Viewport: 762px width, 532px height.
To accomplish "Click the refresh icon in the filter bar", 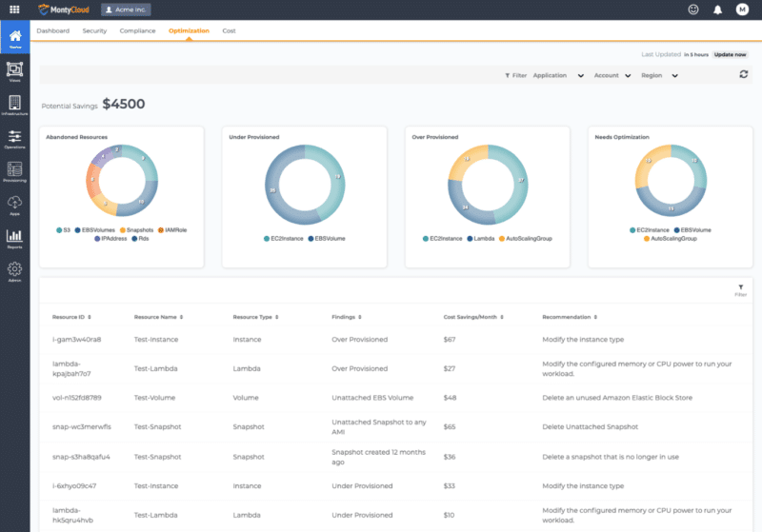I will [743, 74].
